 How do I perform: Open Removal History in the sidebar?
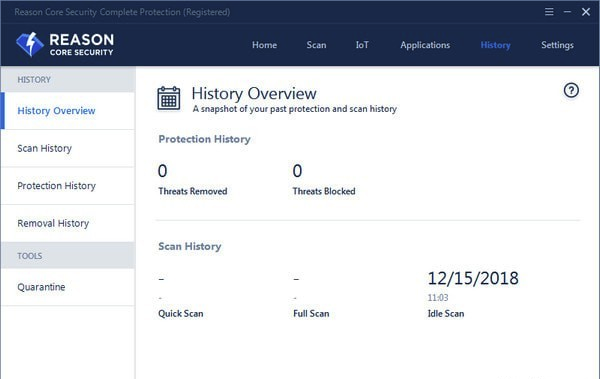point(68,223)
